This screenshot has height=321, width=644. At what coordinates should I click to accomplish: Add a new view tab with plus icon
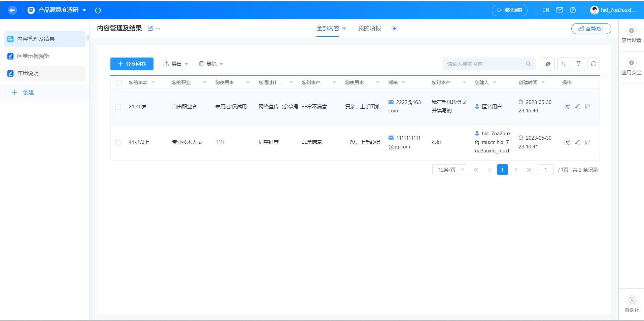click(394, 28)
